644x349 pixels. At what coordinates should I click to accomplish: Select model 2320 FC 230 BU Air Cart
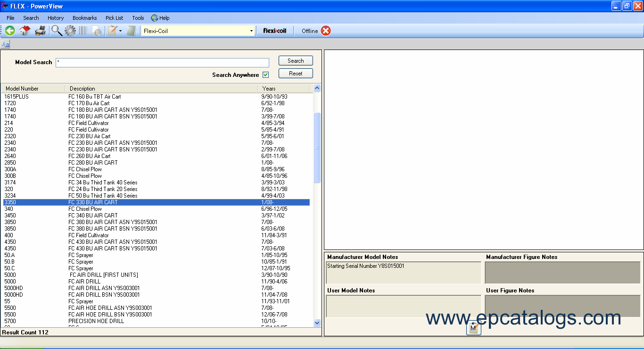click(157, 136)
